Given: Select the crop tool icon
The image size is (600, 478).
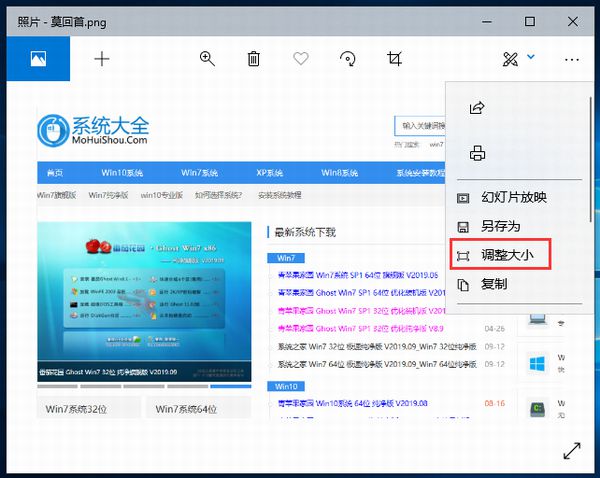Looking at the screenshot, I should click(394, 59).
